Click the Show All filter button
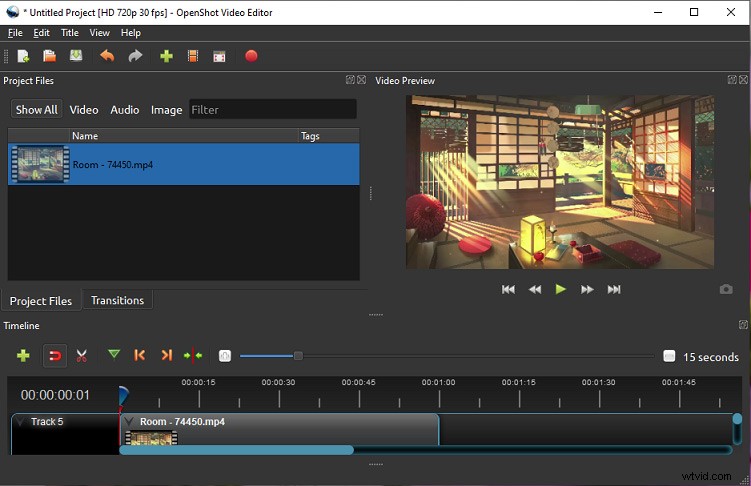This screenshot has width=751, height=486. pos(36,110)
